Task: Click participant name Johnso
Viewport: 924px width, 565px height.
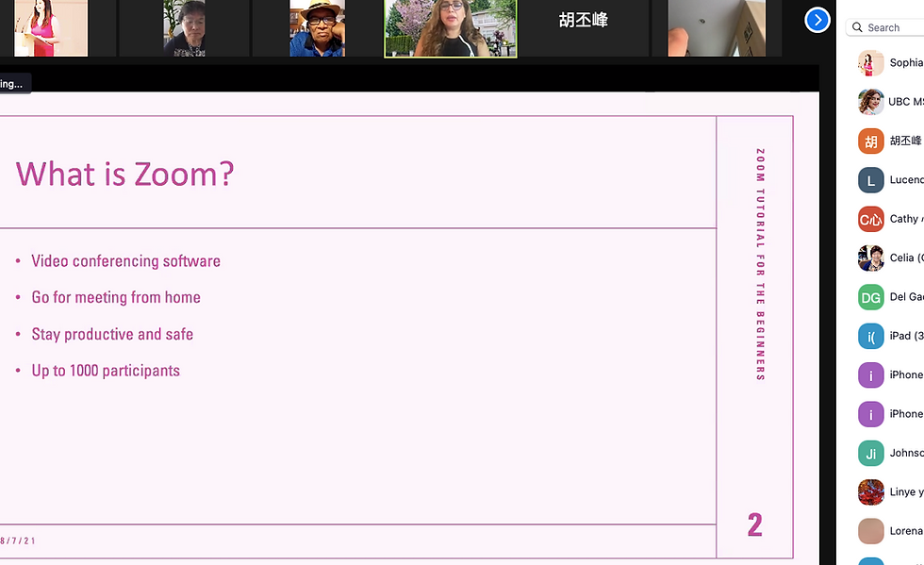Action: pyautogui.click(x=906, y=453)
